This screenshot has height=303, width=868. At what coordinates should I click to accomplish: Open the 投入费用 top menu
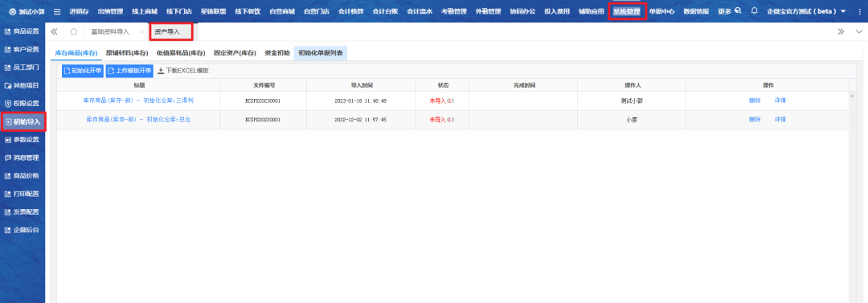coord(557,11)
